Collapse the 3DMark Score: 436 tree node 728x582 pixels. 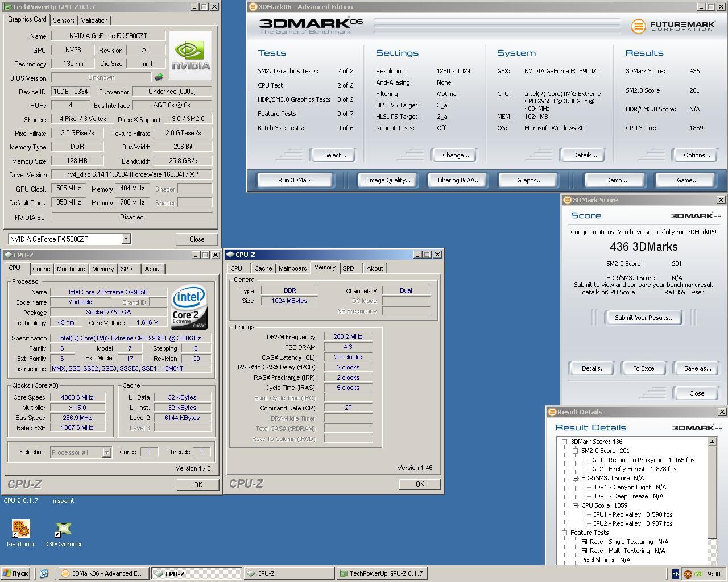click(565, 442)
